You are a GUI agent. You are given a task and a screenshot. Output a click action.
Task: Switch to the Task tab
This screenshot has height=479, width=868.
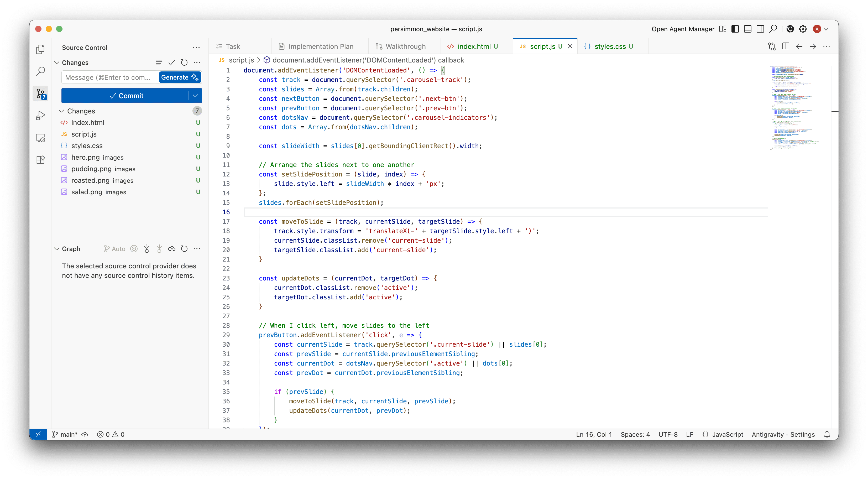[239, 46]
